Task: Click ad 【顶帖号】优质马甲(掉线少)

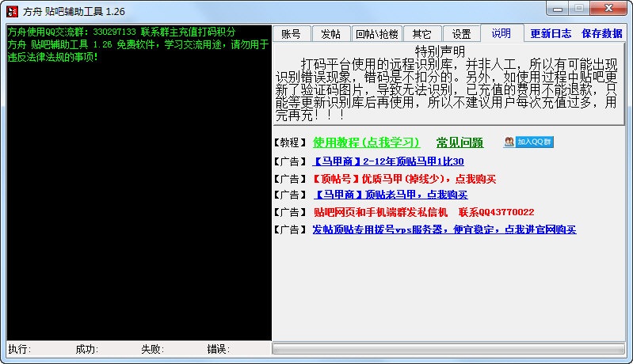Action: [x=405, y=179]
